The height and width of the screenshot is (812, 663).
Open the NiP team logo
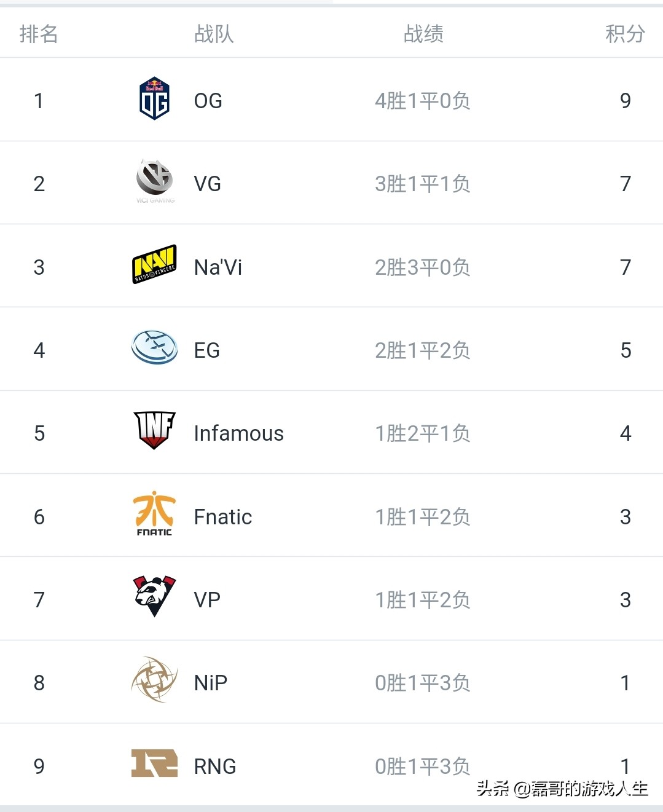[x=155, y=680]
